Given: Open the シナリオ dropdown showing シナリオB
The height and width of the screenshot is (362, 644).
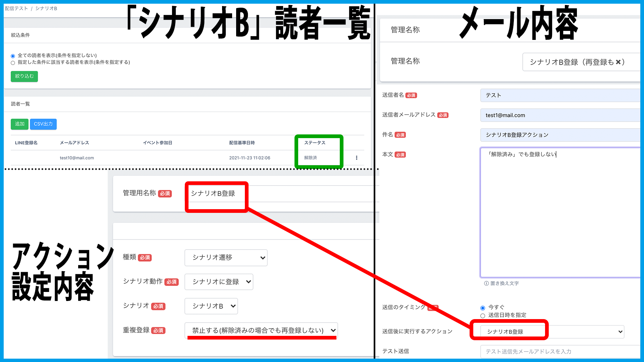Looking at the screenshot, I should coord(211,306).
